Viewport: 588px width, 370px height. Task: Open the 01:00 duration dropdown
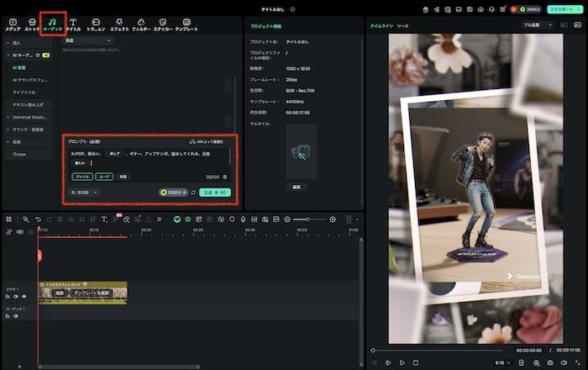coord(85,193)
